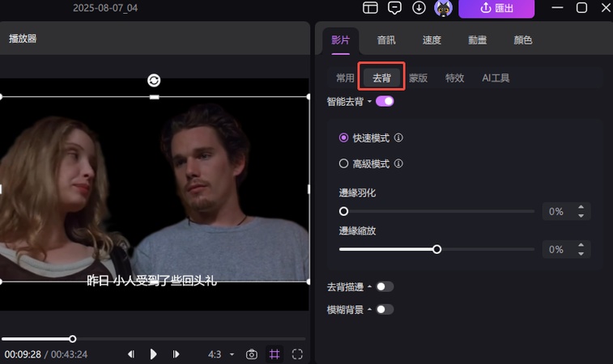Take a snapshot with the camera icon
613x364 pixels.
pyautogui.click(x=251, y=354)
